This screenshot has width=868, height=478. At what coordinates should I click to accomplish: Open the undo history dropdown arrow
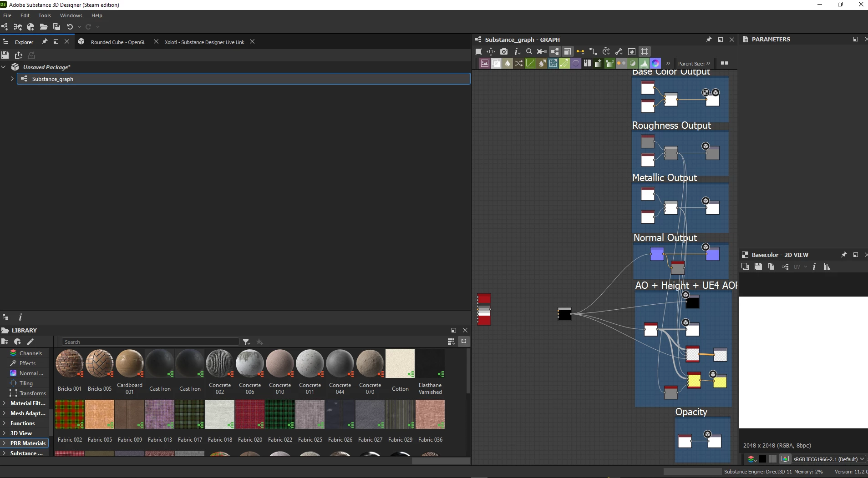[79, 27]
